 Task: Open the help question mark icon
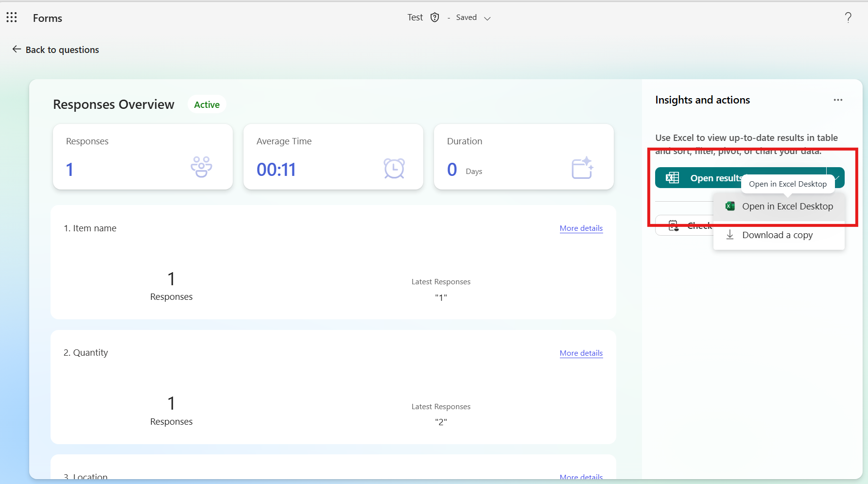point(848,18)
